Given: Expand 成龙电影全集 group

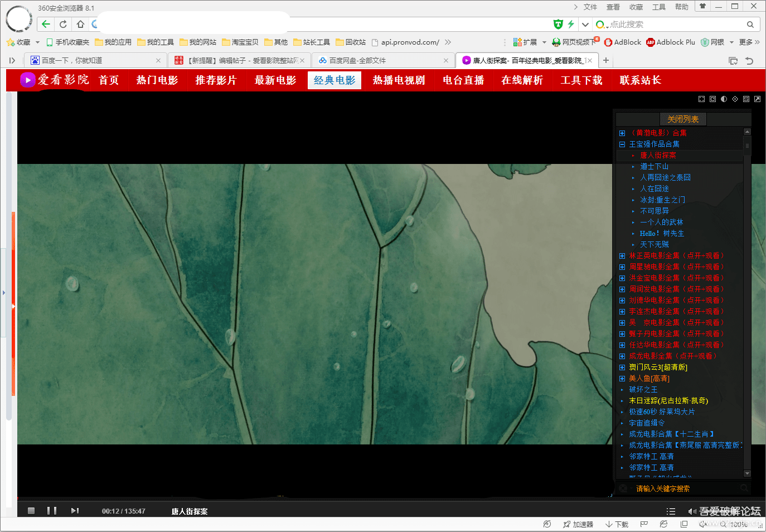Looking at the screenshot, I should click(x=622, y=356).
